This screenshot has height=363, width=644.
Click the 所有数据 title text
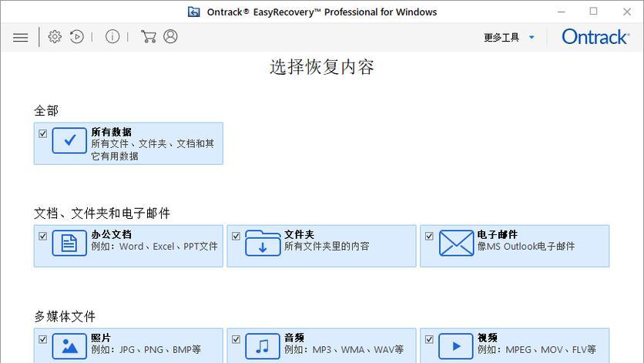point(111,132)
